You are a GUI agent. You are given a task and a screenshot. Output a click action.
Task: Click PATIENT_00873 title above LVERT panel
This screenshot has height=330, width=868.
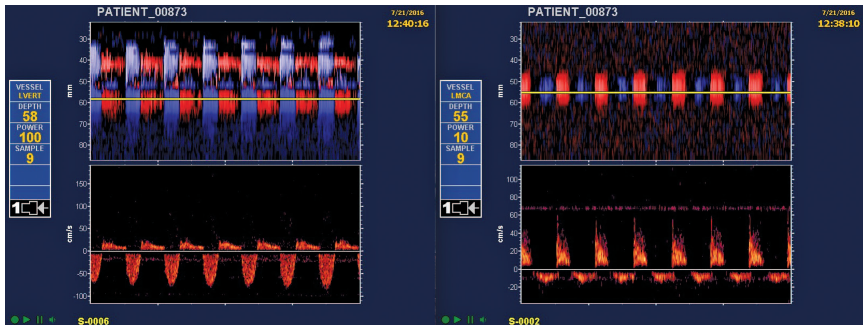[142, 12]
